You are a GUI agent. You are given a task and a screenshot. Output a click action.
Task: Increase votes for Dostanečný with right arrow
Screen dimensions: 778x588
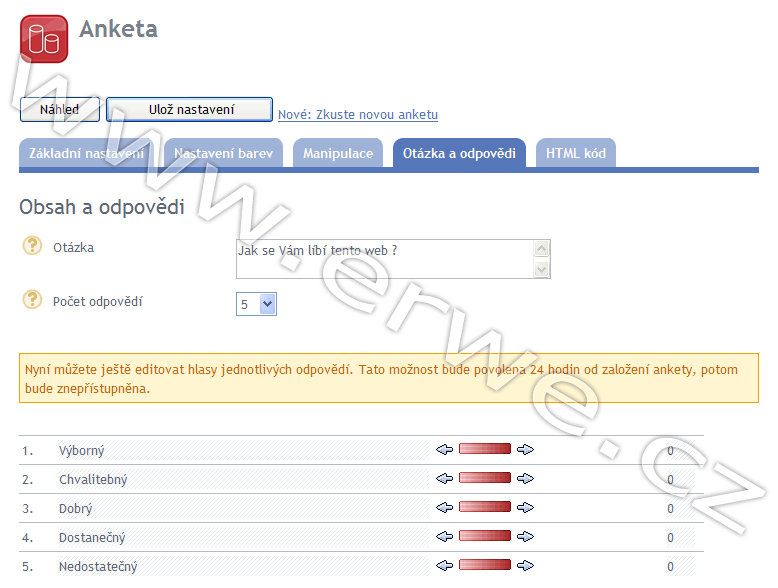[525, 536]
